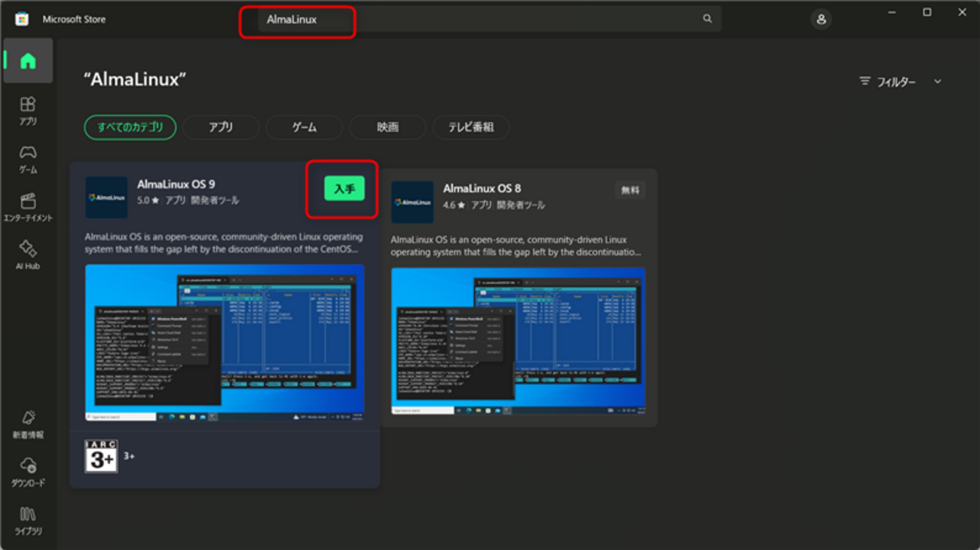Click the AlmaLinux OS 8 description text
The width and height of the screenshot is (980, 550).
click(x=516, y=246)
